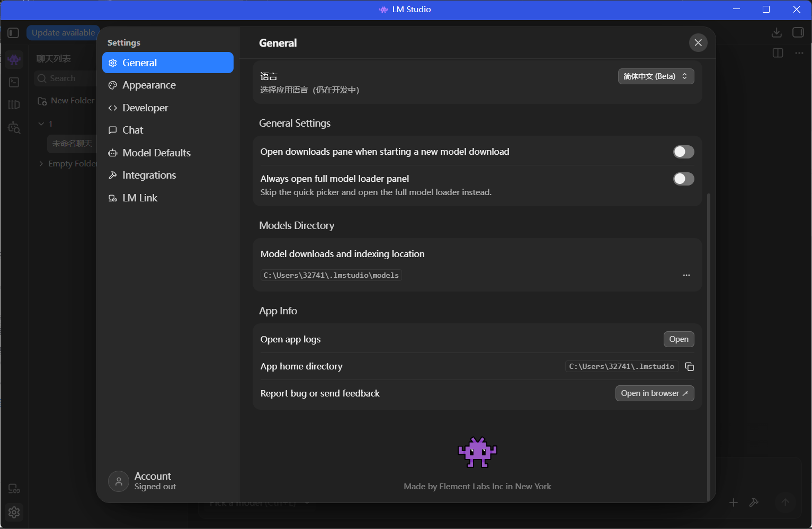Open the chat more options ellipsis
This screenshot has height=529, width=812.
799,53
